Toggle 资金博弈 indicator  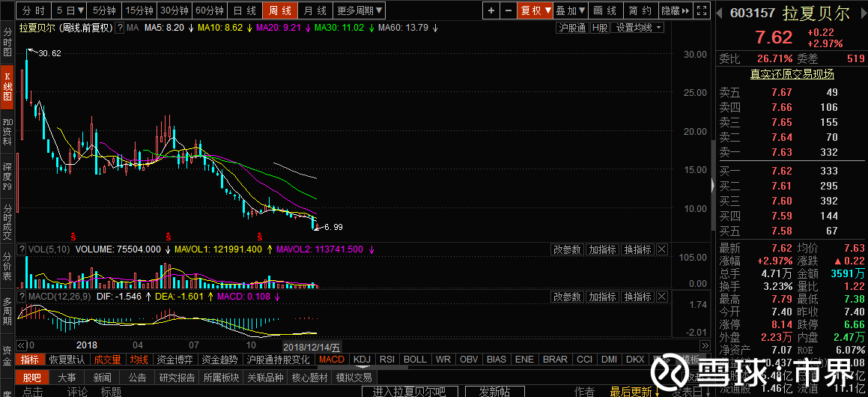(x=175, y=360)
